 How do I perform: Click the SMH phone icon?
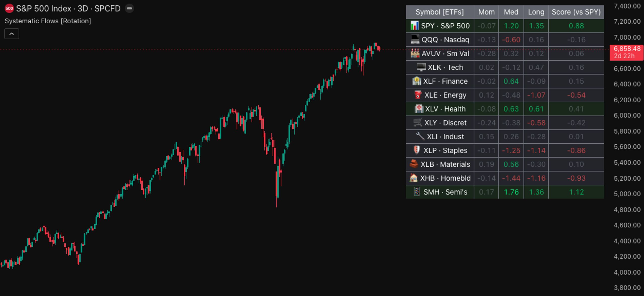pos(417,192)
